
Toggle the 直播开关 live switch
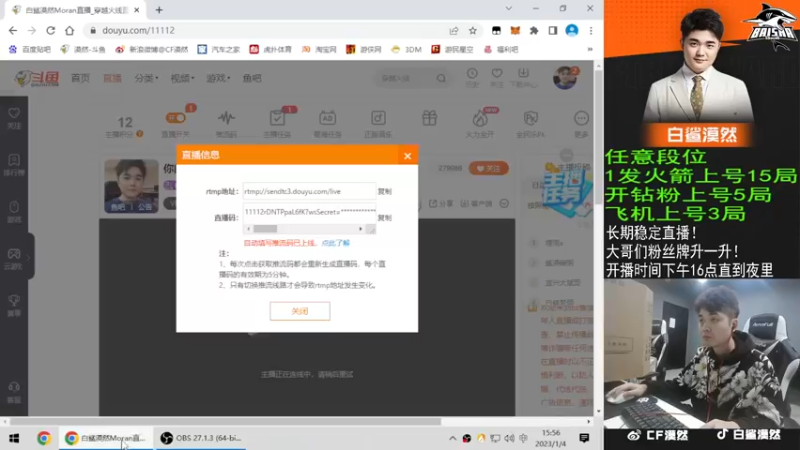point(176,118)
